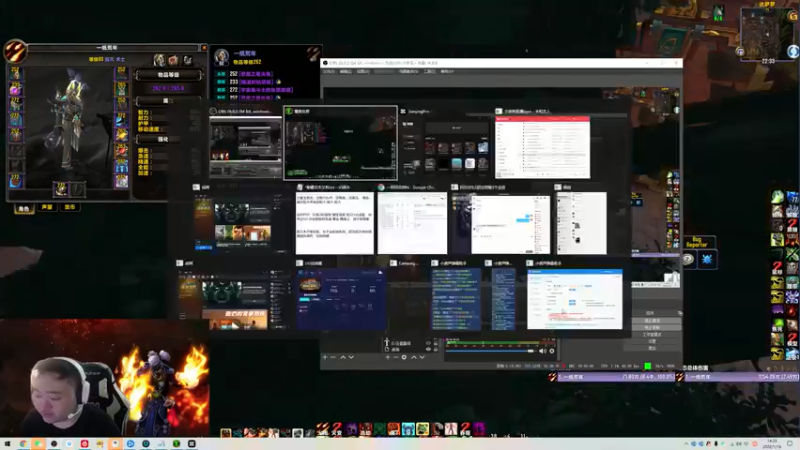Image resolution: width=800 pixels, height=450 pixels.
Task: Open the first menu in OBS menu bar
Action: 329,71
